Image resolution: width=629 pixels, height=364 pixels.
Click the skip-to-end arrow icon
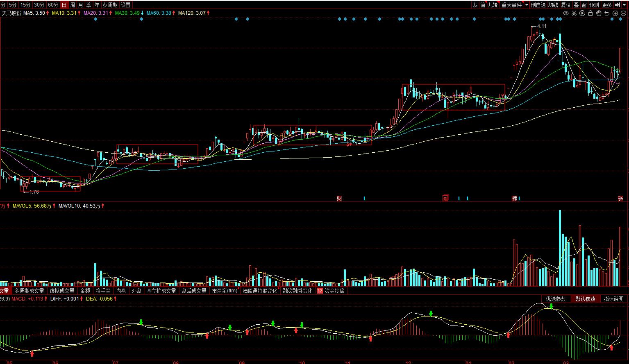pyautogui.click(x=618, y=5)
